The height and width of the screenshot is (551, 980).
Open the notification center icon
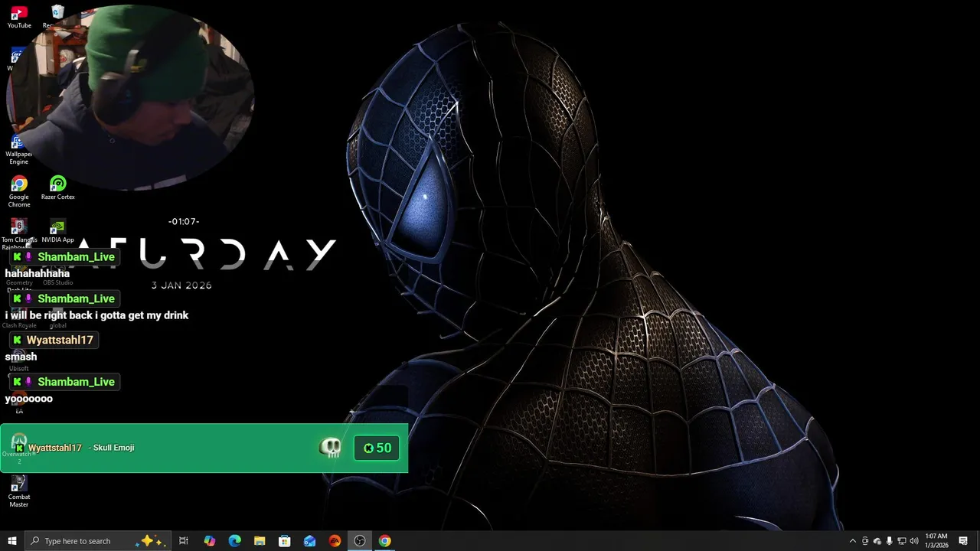963,541
